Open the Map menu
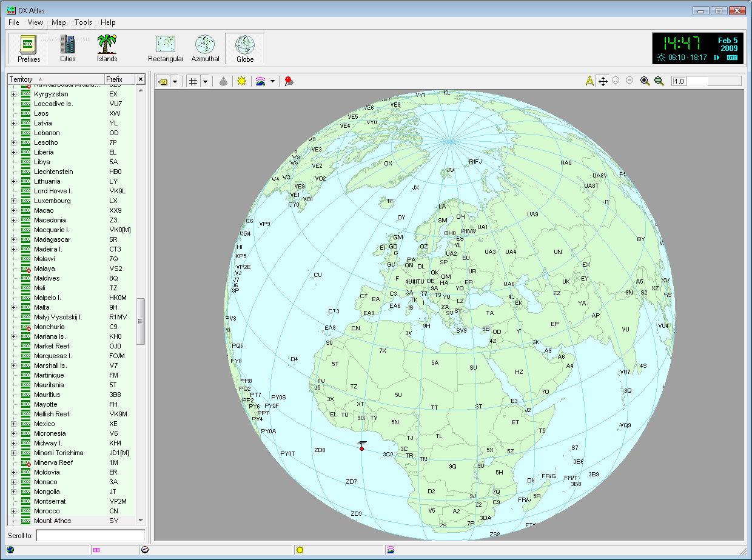752x560 pixels. click(x=59, y=22)
